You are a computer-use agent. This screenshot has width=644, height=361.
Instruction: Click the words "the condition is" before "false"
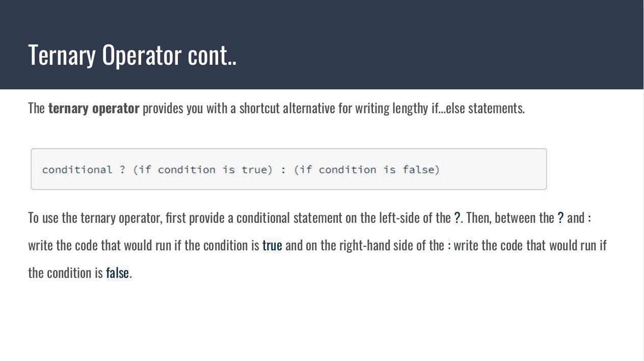coord(65,273)
